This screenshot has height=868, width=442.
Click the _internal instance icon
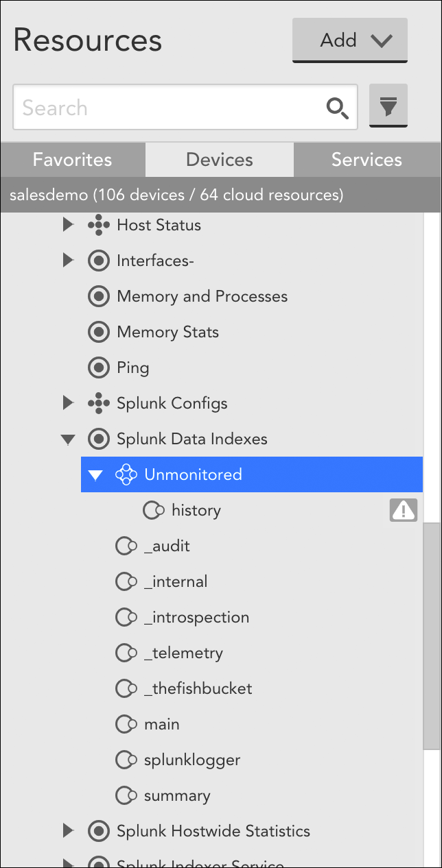pyautogui.click(x=126, y=581)
